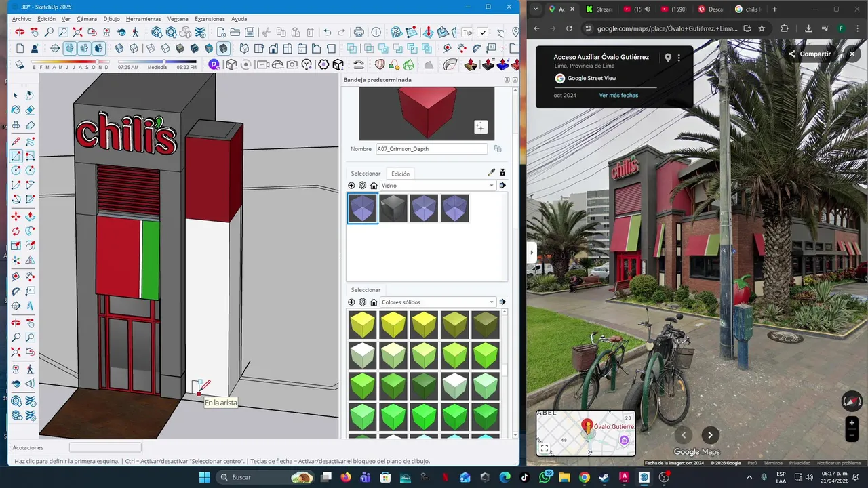The image size is (868, 488).
Task: Click the Open folder icon in top toolbar
Action: (x=235, y=32)
